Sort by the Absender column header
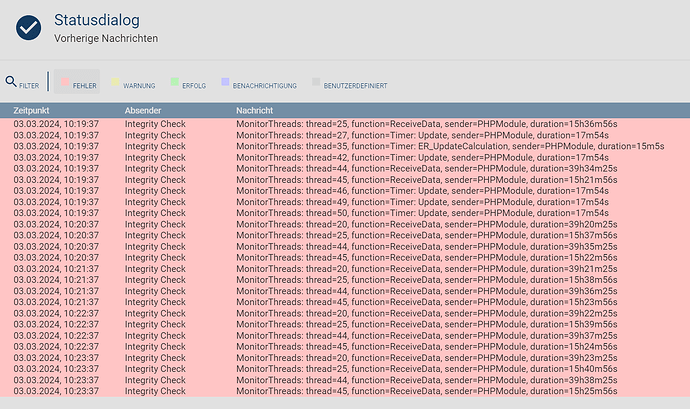690x409 pixels. click(143, 111)
